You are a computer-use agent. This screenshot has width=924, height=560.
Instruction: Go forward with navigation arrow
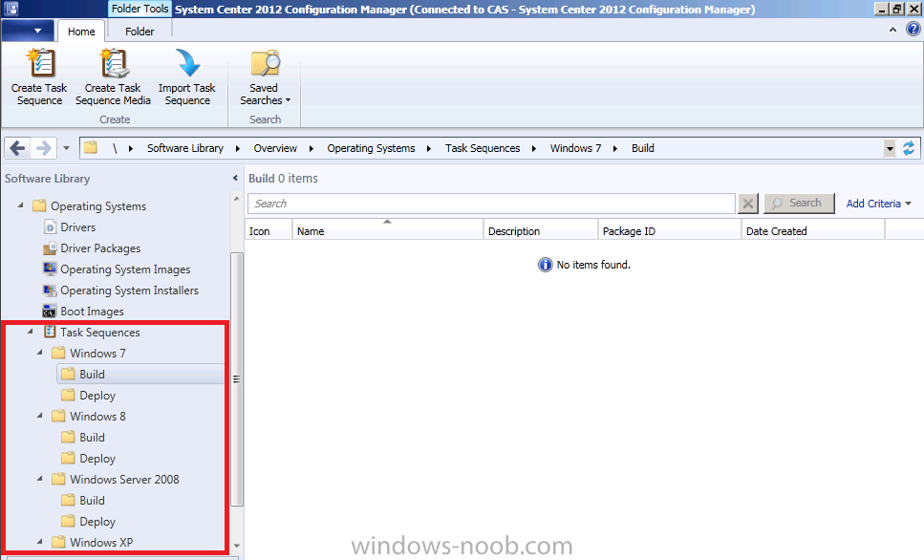pos(44,148)
